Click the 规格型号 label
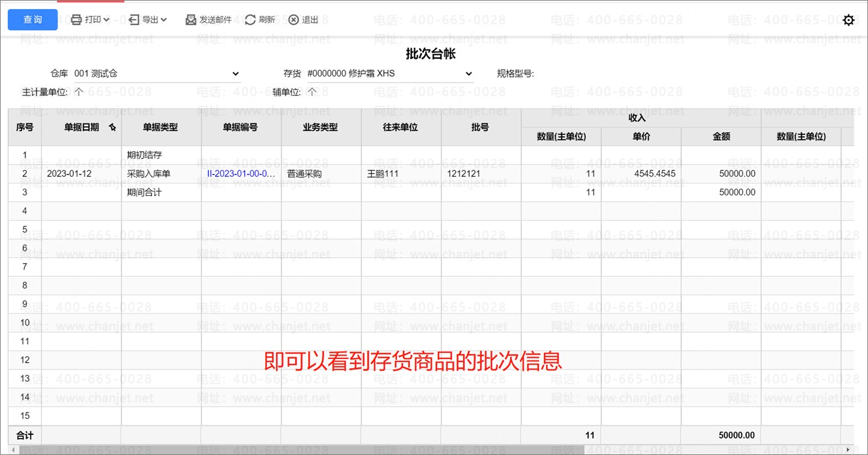This screenshot has height=455, width=868. tap(515, 74)
